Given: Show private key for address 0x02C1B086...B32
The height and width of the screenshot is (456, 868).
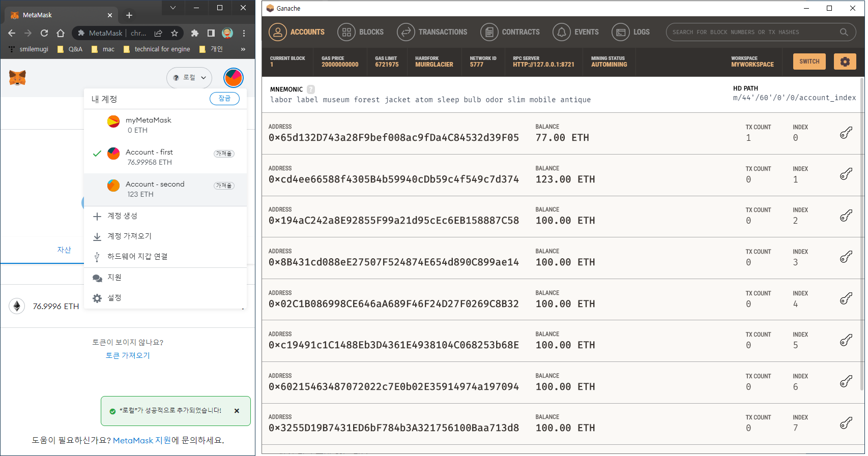Looking at the screenshot, I should 846,299.
